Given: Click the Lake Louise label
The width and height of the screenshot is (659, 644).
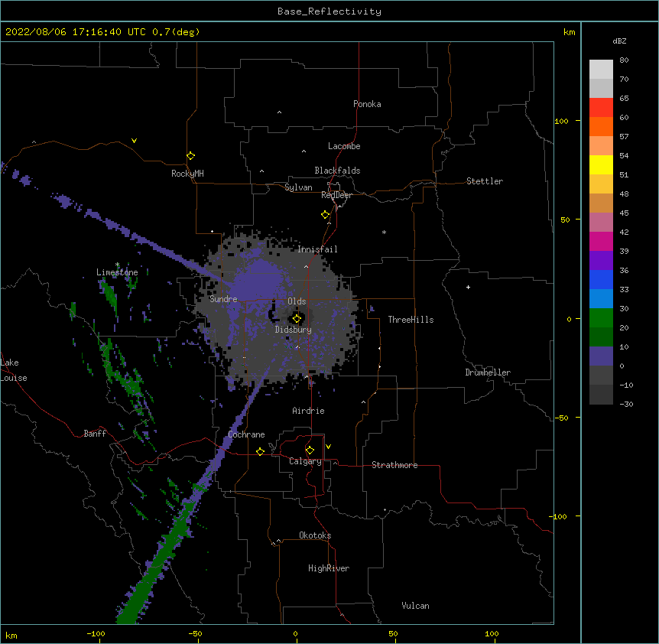Looking at the screenshot, I should pos(14,370).
